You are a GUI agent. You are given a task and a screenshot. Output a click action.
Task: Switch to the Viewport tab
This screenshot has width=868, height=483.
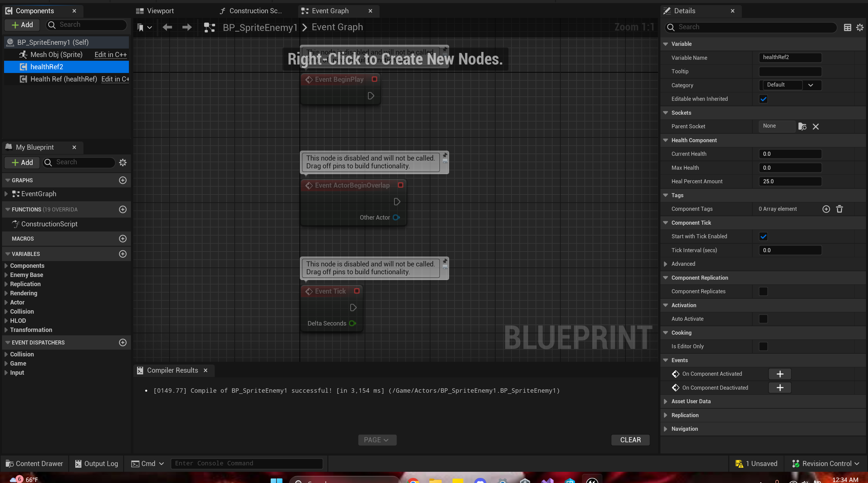click(160, 11)
